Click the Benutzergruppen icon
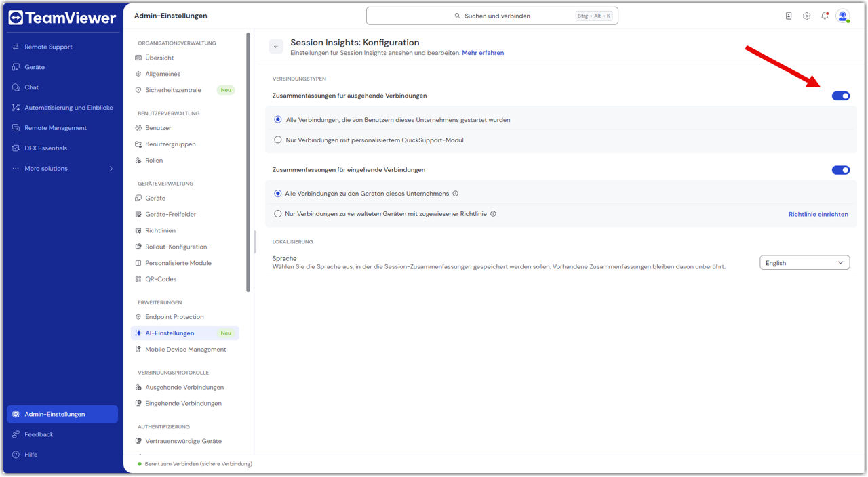868x477 pixels. 138,144
